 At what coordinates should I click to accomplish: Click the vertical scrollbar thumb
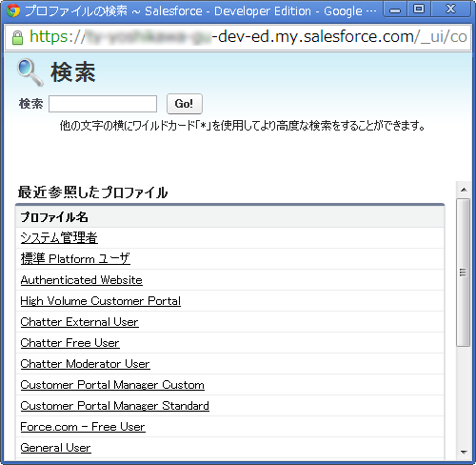point(464,273)
